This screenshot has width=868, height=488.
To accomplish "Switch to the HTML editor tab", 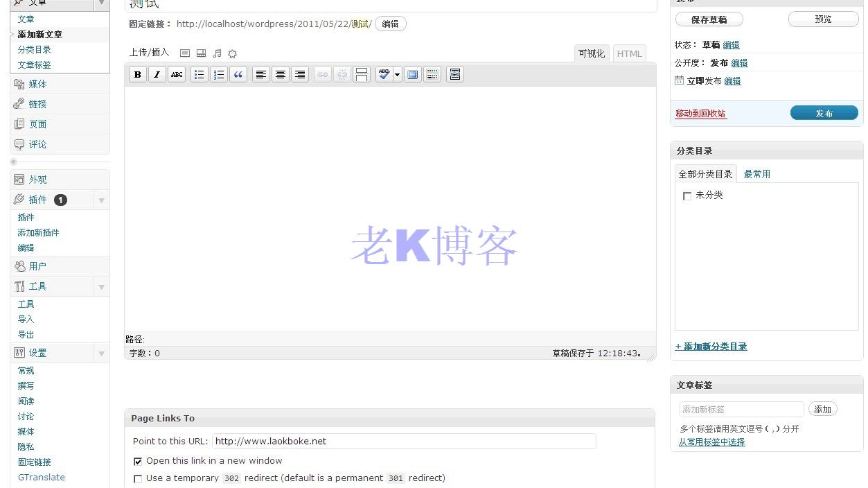I will click(629, 53).
